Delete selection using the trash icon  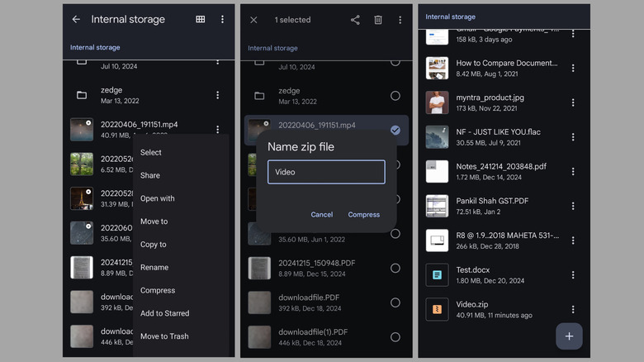tap(378, 20)
